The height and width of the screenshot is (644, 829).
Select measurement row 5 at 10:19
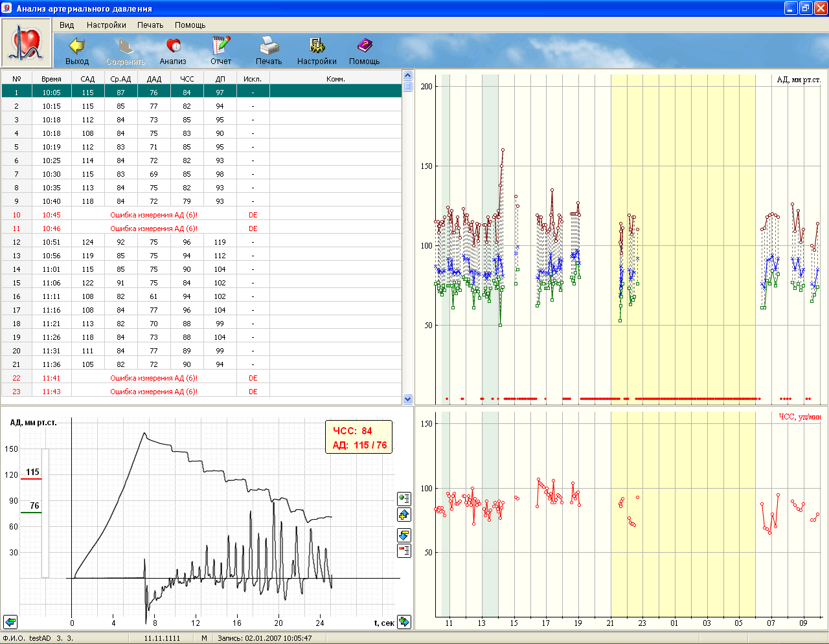[201, 147]
